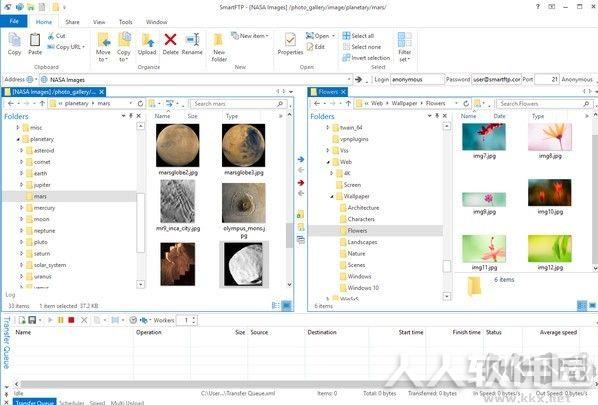
Task: Expand the twain_64 folder node
Action: [x=328, y=128]
